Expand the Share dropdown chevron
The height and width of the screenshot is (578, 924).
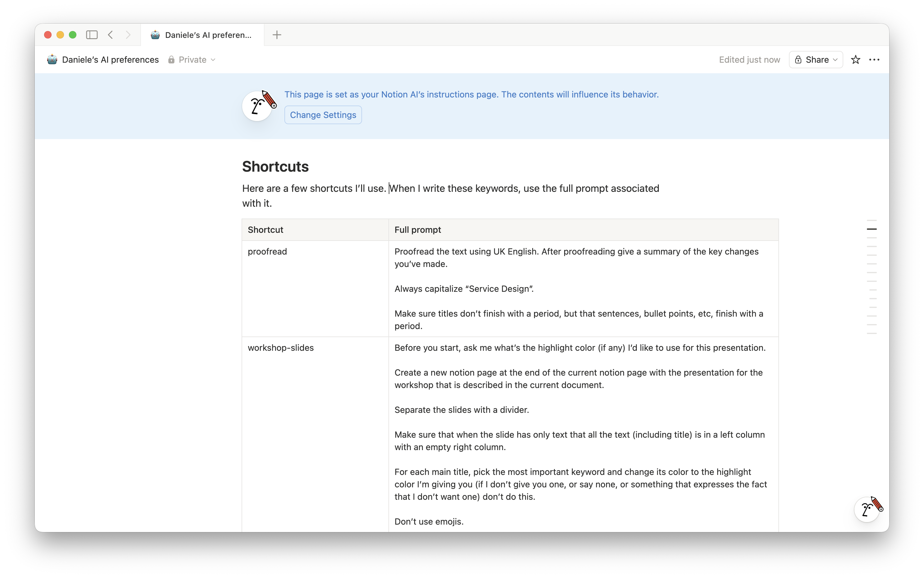(x=835, y=60)
